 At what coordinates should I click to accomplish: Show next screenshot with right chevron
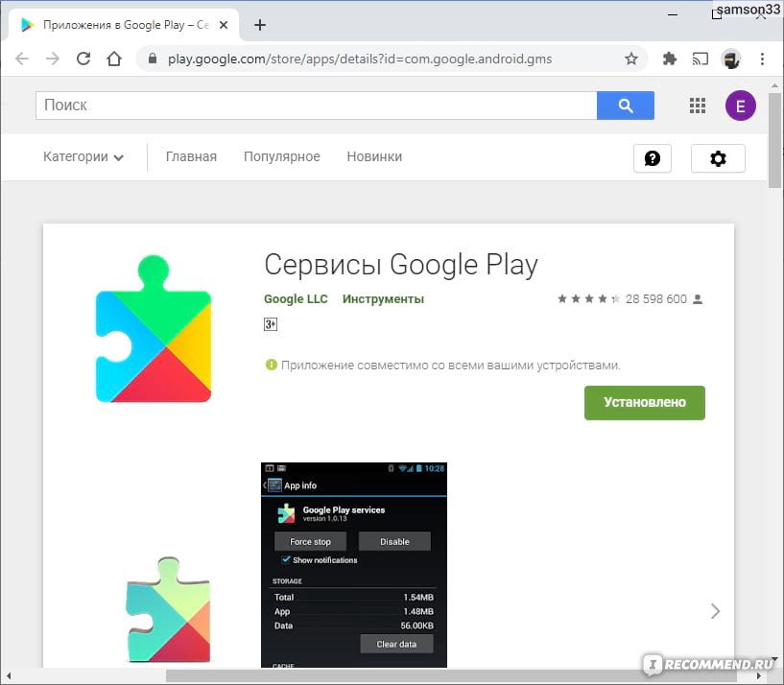[x=715, y=611]
